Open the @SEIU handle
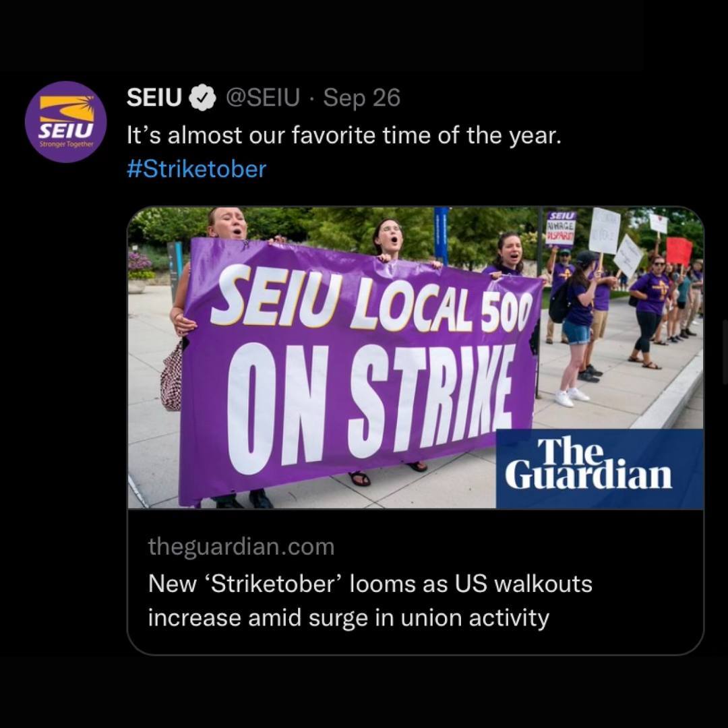 [x=263, y=98]
